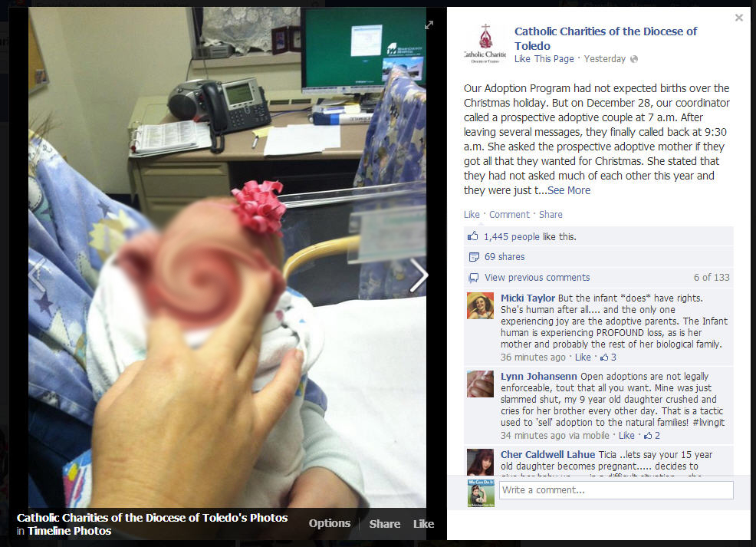Click Micki Taylor's profile picture

point(480,306)
